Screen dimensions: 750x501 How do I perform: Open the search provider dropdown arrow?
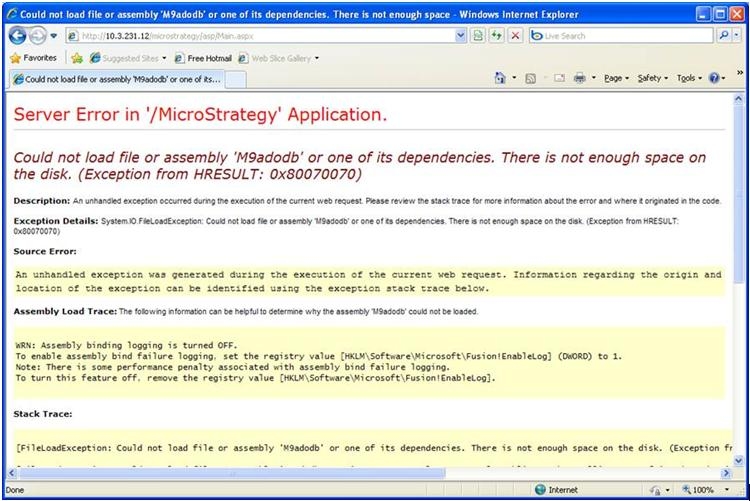(736, 35)
